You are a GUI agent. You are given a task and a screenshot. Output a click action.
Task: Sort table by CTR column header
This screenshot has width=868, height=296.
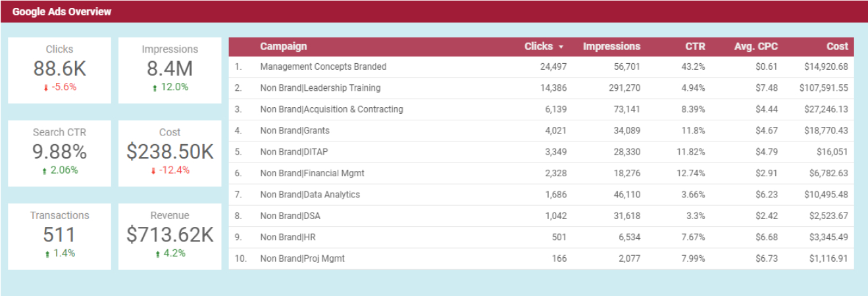695,47
